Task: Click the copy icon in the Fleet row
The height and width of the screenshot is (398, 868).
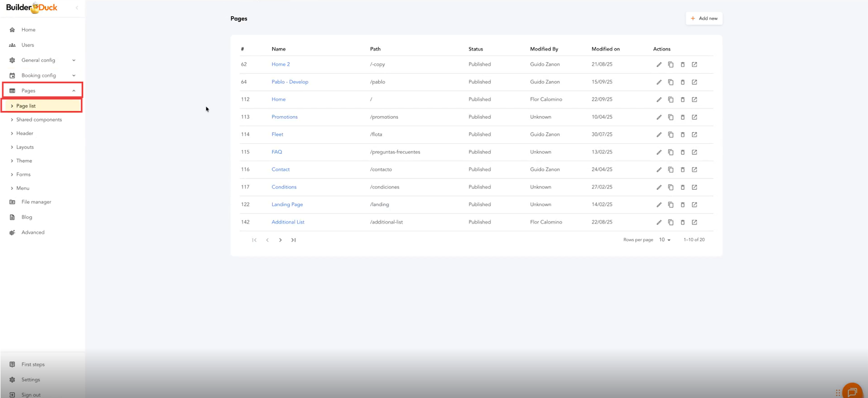Action: [671, 134]
